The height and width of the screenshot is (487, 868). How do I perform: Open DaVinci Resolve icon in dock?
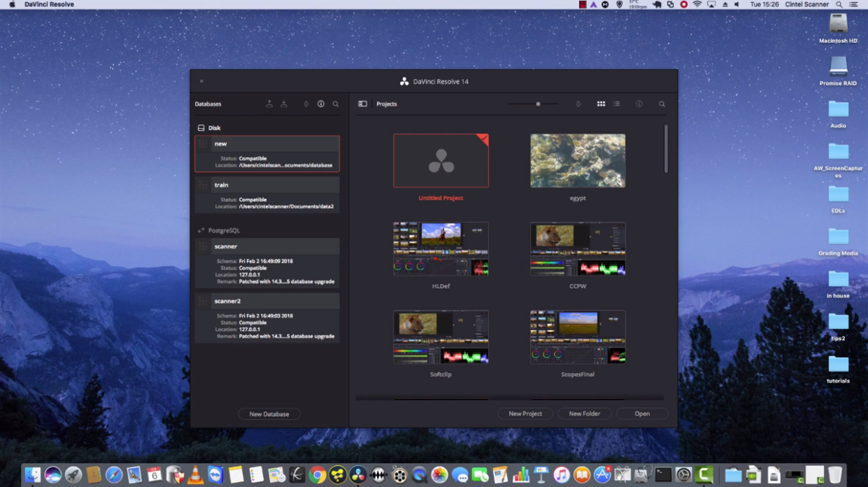click(358, 475)
